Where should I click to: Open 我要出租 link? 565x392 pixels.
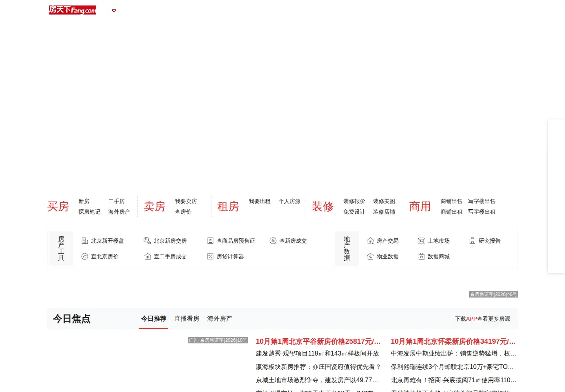pos(260,201)
